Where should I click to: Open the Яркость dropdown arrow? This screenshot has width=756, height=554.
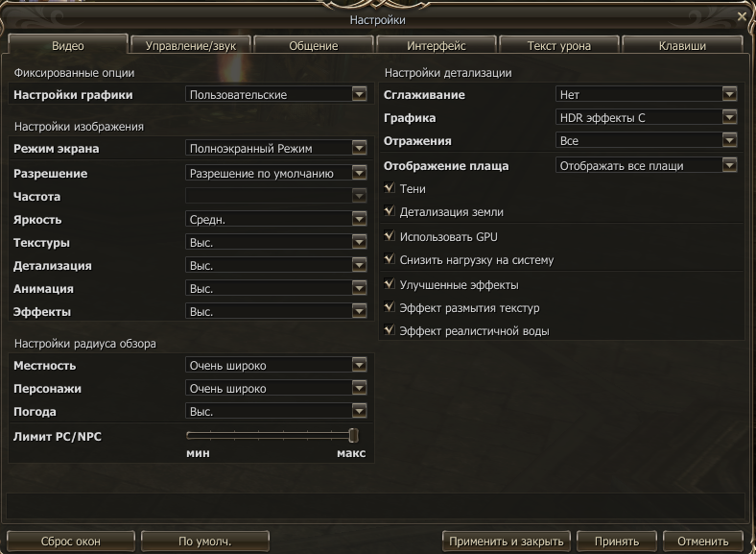click(359, 219)
